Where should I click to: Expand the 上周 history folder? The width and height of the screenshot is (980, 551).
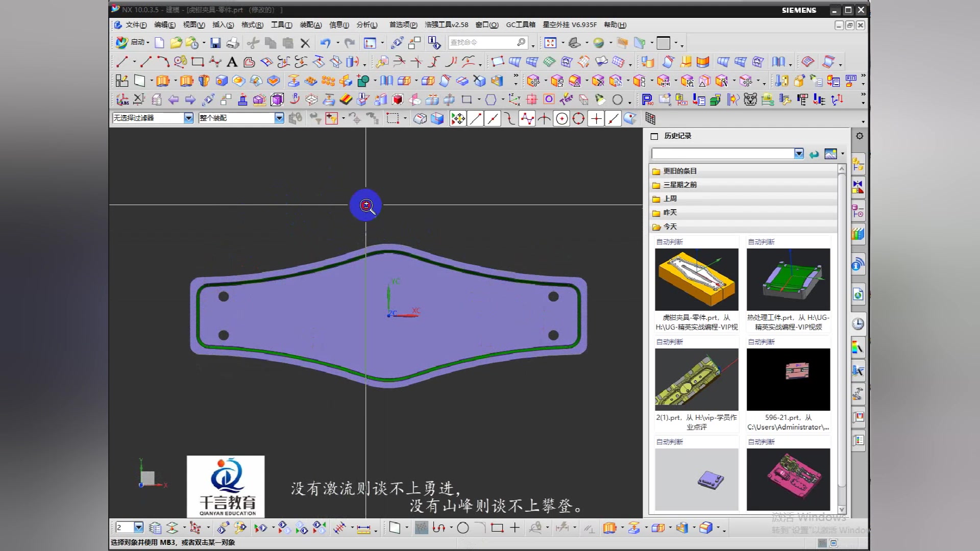click(670, 198)
